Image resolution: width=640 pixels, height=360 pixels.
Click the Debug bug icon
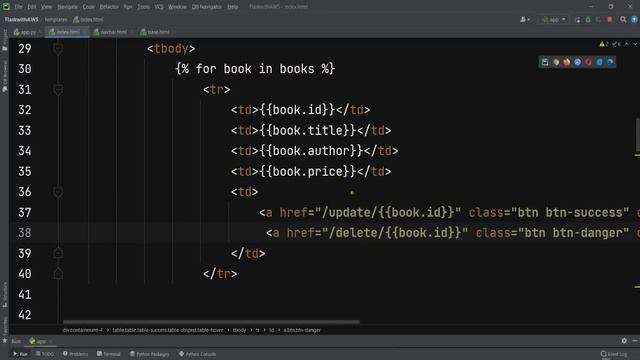pos(588,20)
